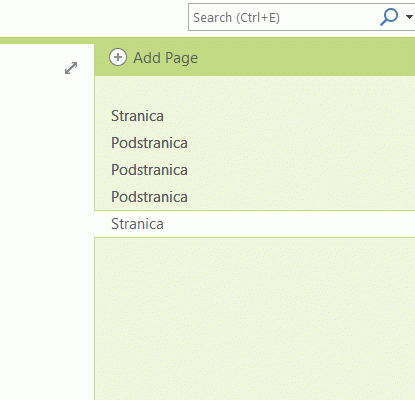Click the row space right of the first Podstranica
This screenshot has width=415, height=400.
pos(301,143)
